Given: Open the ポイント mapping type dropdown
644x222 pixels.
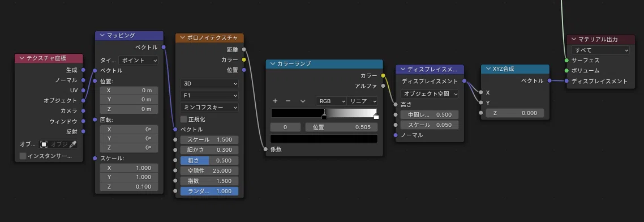Looking at the screenshot, I should (x=139, y=60).
